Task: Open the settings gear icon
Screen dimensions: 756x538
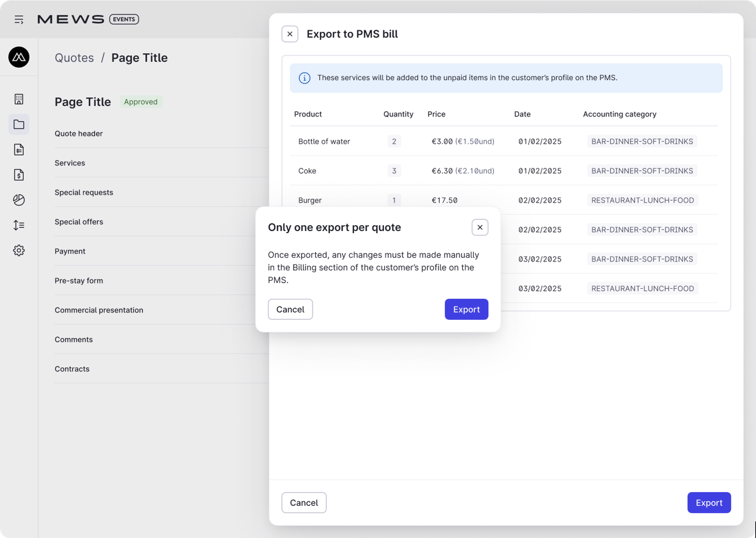Action: coord(19,250)
